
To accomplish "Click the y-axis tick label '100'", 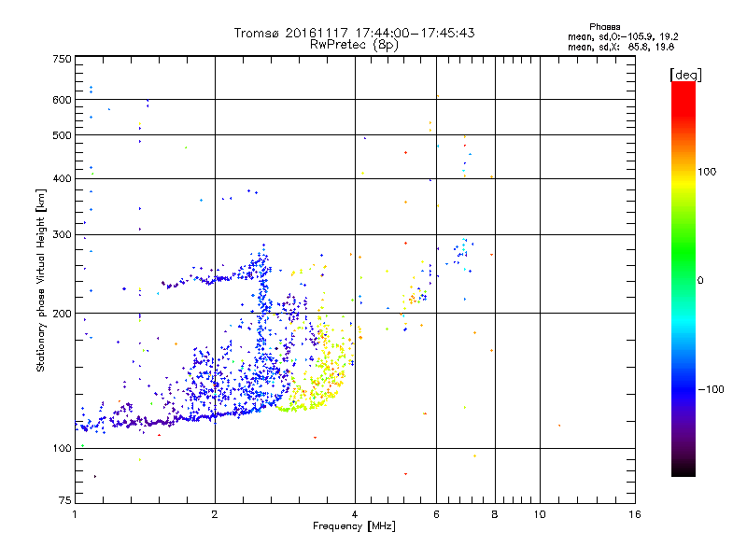I will coord(62,449).
